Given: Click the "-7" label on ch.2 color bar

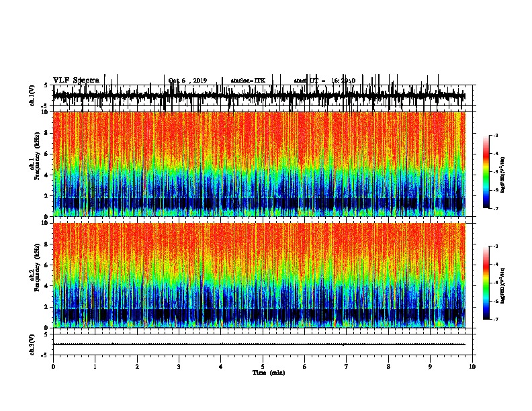Looking at the screenshot, I should tap(496, 319).
